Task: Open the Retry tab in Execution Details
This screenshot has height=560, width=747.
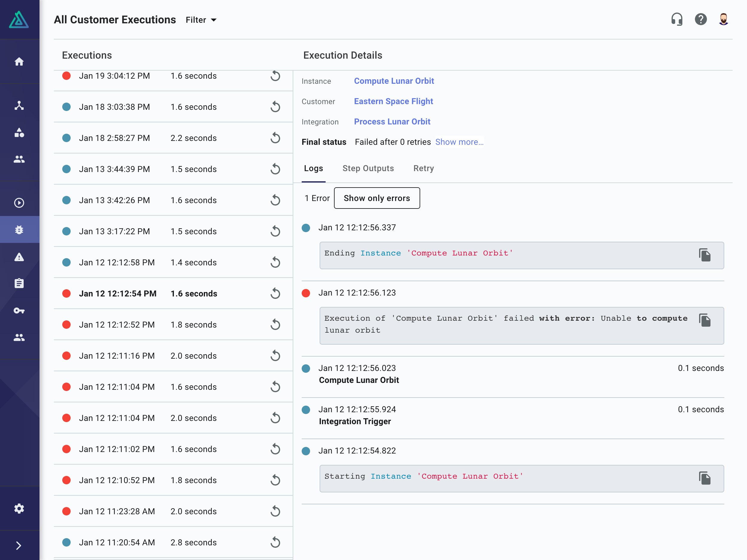Action: pos(423,168)
